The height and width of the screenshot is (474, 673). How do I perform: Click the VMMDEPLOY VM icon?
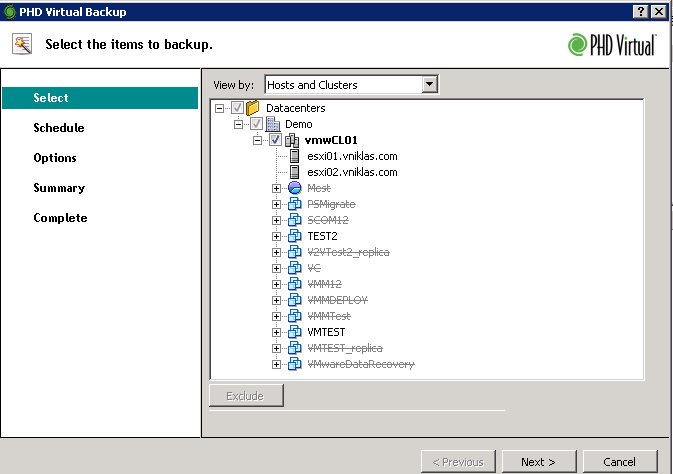pos(294,300)
